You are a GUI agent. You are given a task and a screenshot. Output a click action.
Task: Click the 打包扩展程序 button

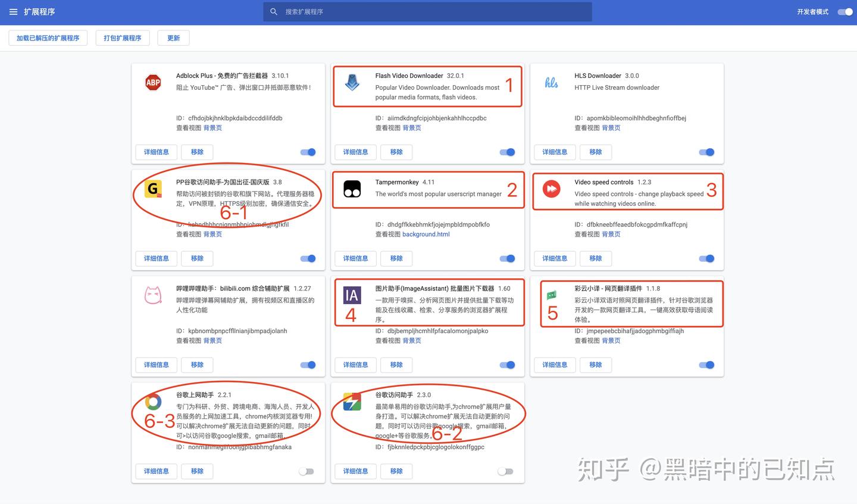pyautogui.click(x=123, y=38)
